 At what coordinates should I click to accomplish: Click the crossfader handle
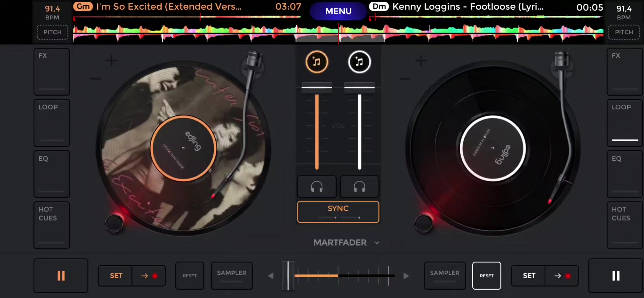(288, 276)
